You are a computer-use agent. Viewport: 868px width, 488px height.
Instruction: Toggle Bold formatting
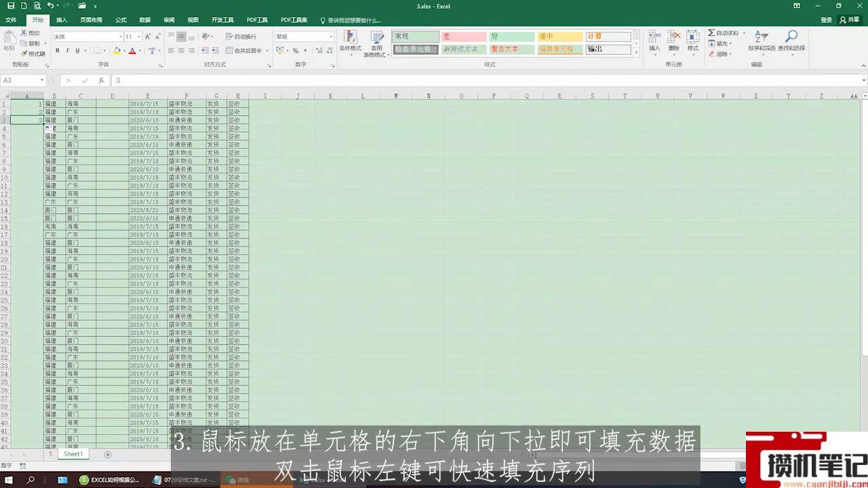(58, 51)
